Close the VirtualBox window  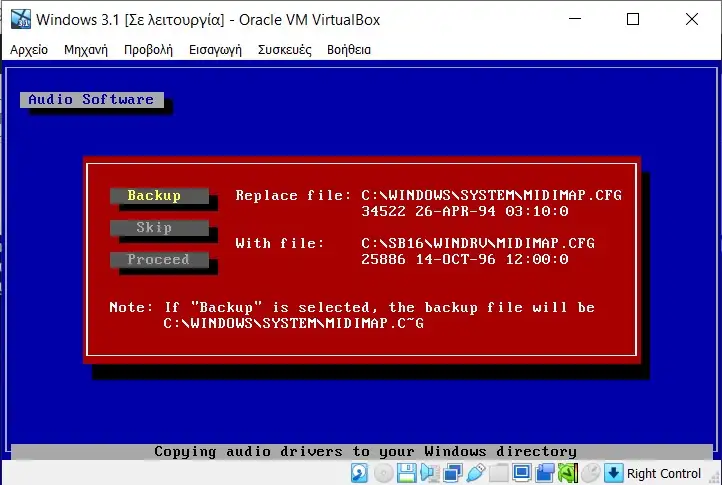(x=692, y=19)
